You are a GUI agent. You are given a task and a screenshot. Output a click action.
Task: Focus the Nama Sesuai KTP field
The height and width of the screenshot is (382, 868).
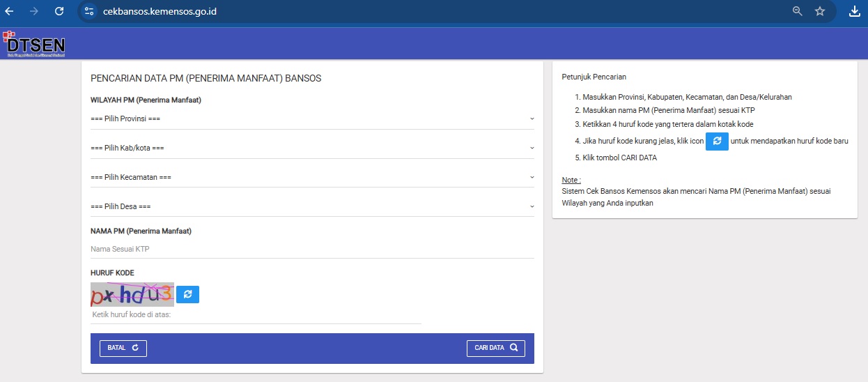[x=312, y=249]
